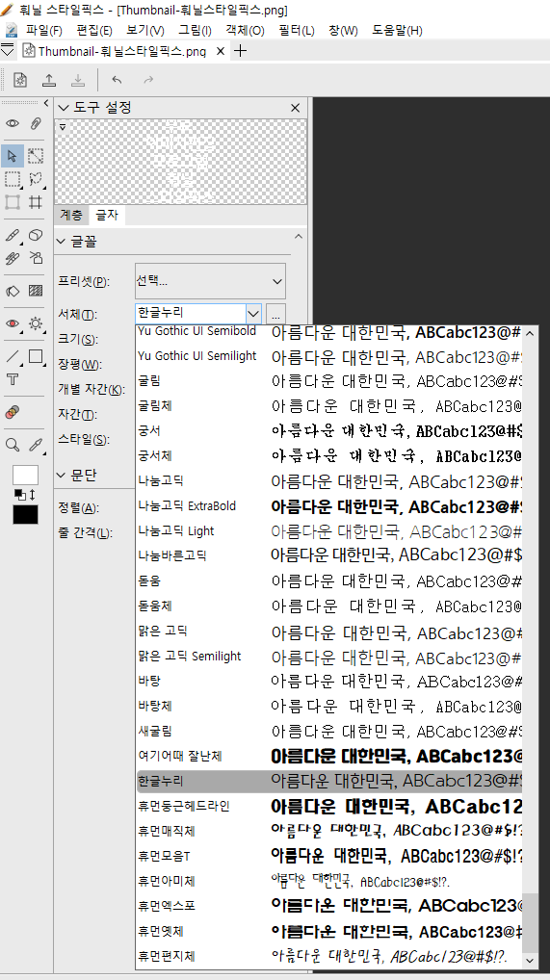Close the 도구 설정 panel with X

[296, 108]
